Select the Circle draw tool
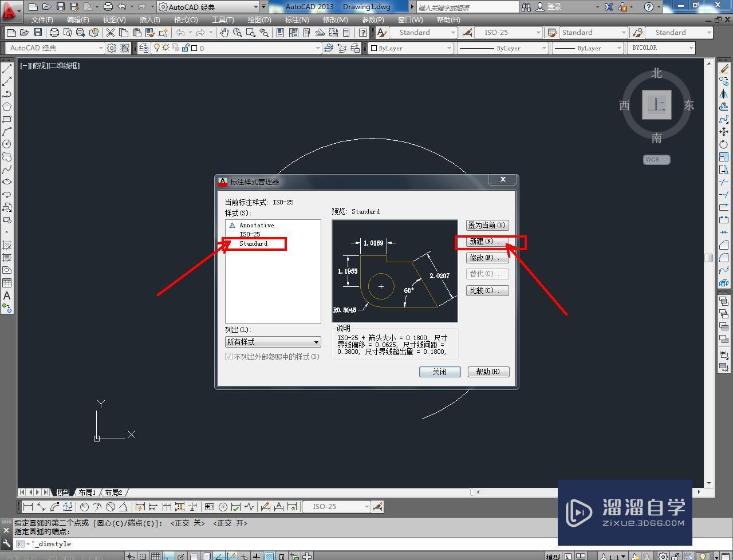This screenshot has width=733, height=560. (7, 144)
